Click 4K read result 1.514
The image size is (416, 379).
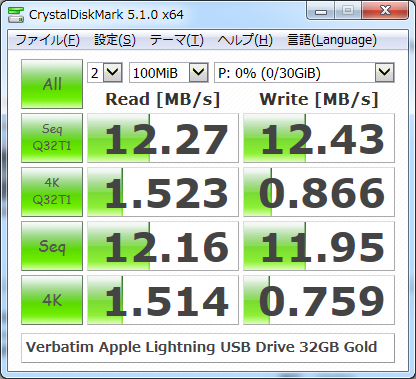(163, 300)
